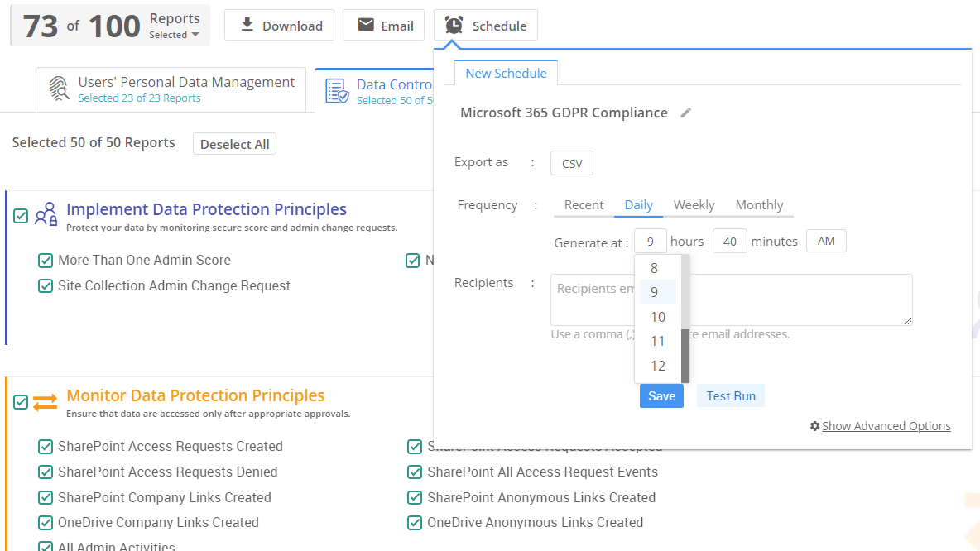
Task: Toggle the Implement Data Protection Principles section checkbox
Action: tap(20, 216)
